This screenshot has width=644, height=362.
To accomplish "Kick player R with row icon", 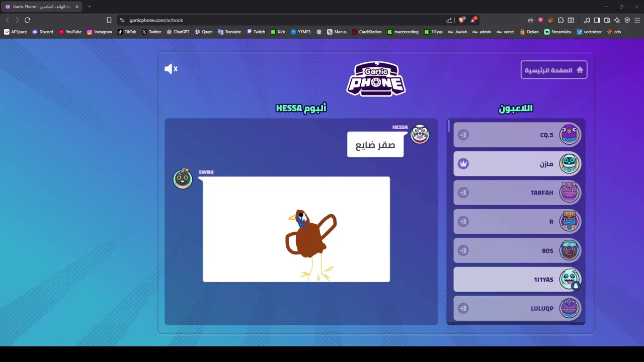I will click(x=463, y=221).
